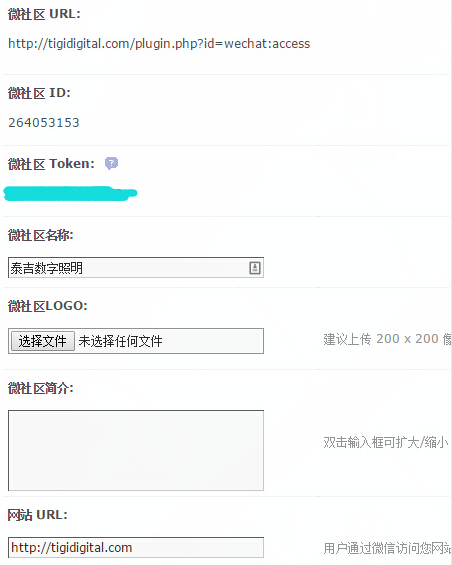Screen dimensions: 452x565
Task: Click the 未选择任何文件 file status text
Action: click(x=120, y=341)
